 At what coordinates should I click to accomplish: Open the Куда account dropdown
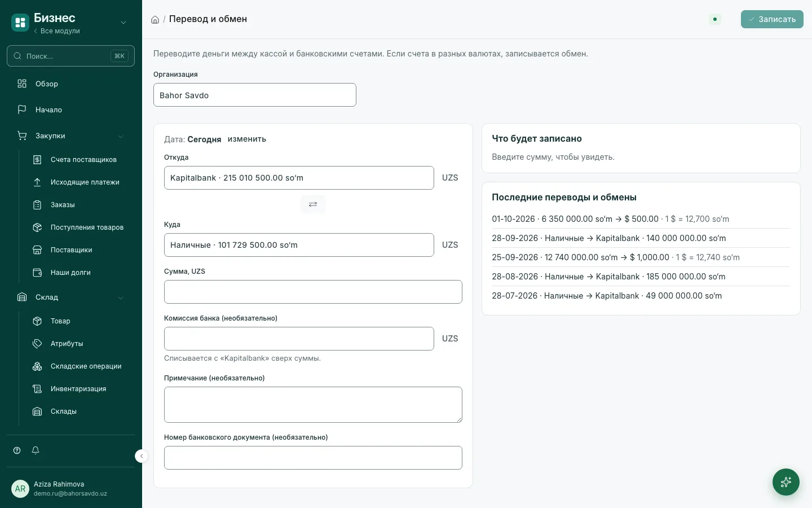[299, 245]
